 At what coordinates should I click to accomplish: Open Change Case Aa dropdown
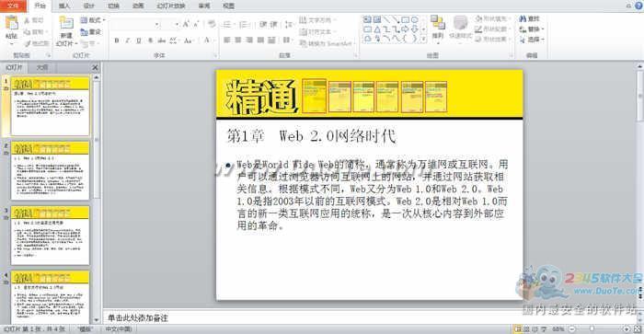point(189,40)
